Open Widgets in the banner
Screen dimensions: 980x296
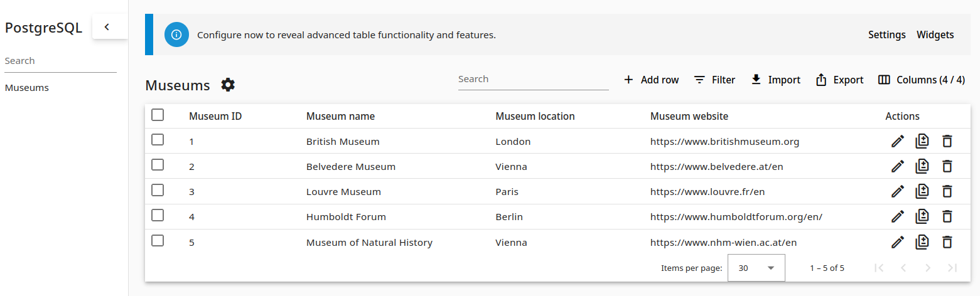(935, 35)
